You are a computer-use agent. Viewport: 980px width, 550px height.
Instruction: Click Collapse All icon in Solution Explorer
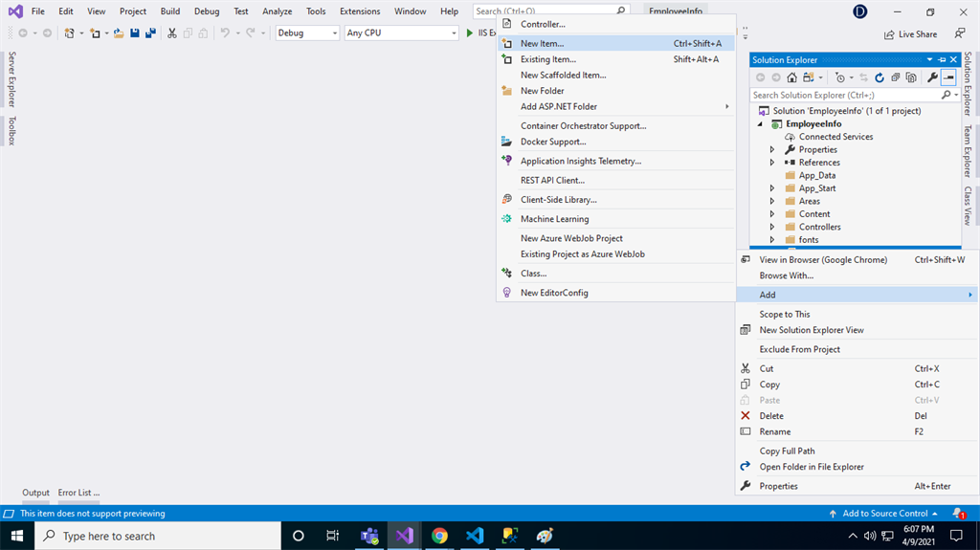coord(895,77)
